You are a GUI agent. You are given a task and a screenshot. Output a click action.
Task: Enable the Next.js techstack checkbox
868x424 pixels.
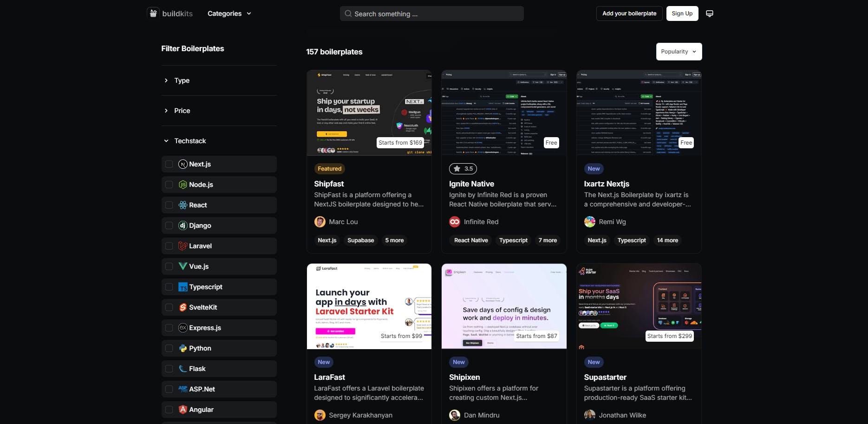(x=169, y=164)
